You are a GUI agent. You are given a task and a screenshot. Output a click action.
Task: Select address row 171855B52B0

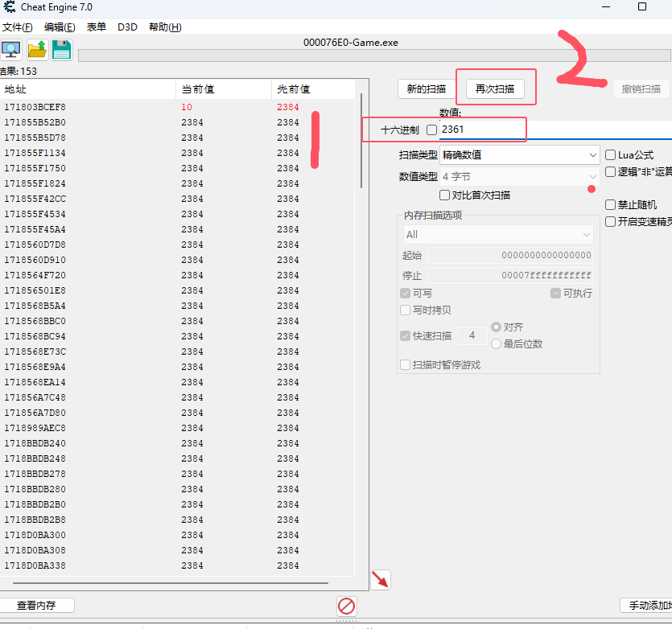tap(177, 122)
